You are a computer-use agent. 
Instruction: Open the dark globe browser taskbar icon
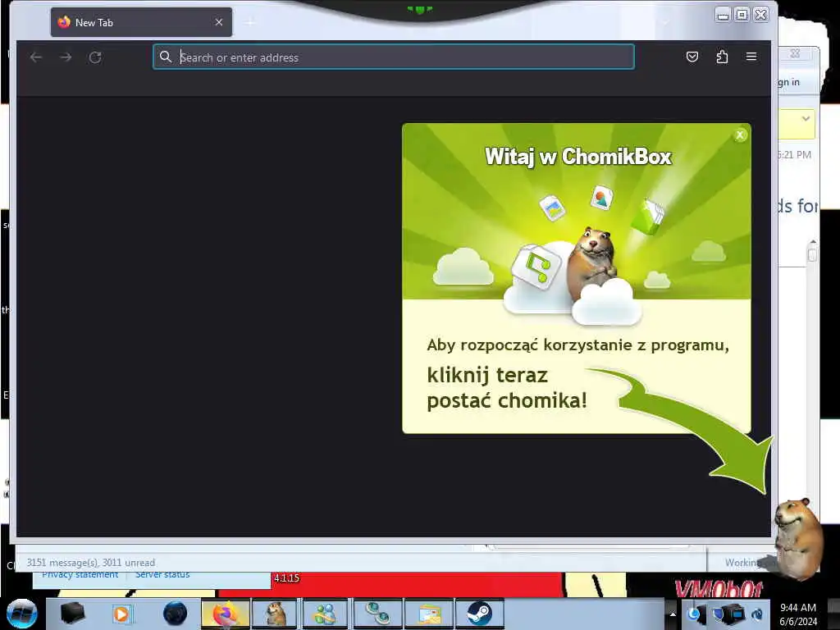coord(175,614)
